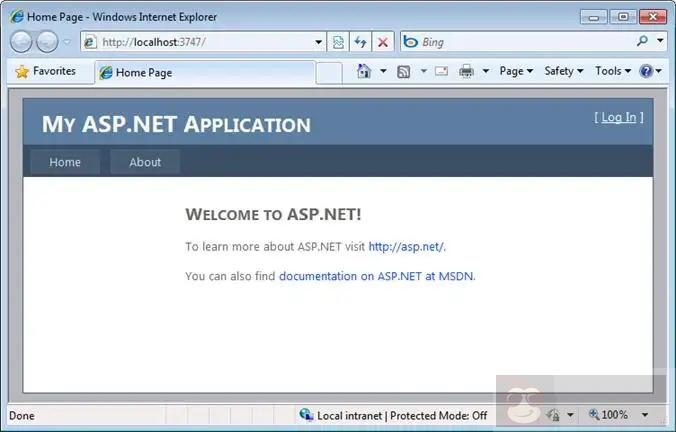
Task: Click the Refresh page icon
Action: pos(360,42)
